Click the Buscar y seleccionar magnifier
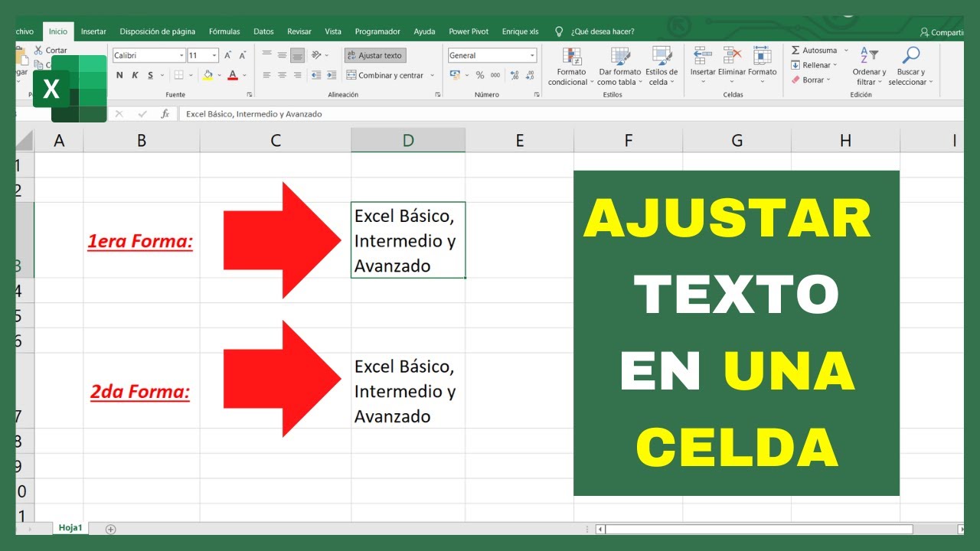The height and width of the screenshot is (551, 980). [910, 56]
